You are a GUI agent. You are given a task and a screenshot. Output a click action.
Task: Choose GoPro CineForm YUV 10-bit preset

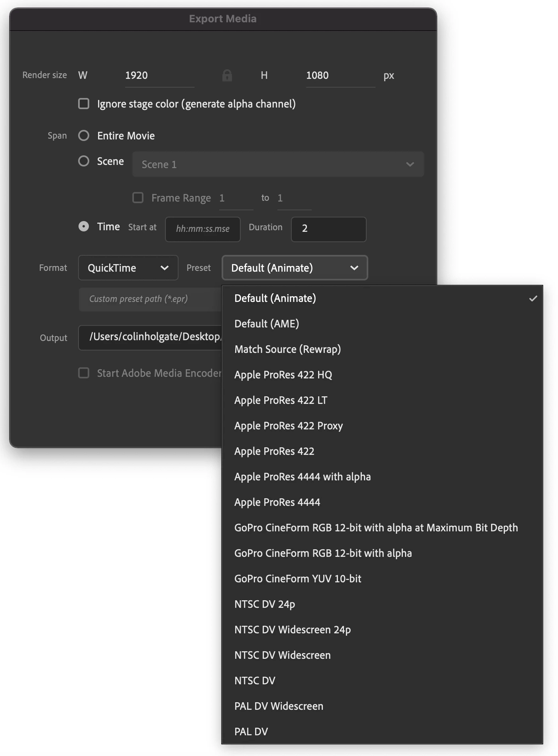click(x=382, y=579)
